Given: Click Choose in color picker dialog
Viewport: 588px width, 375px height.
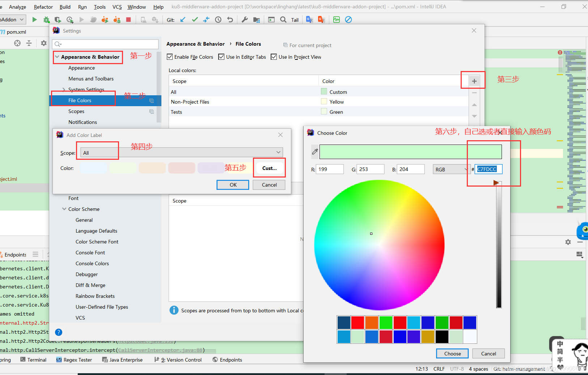Looking at the screenshot, I should 452,354.
